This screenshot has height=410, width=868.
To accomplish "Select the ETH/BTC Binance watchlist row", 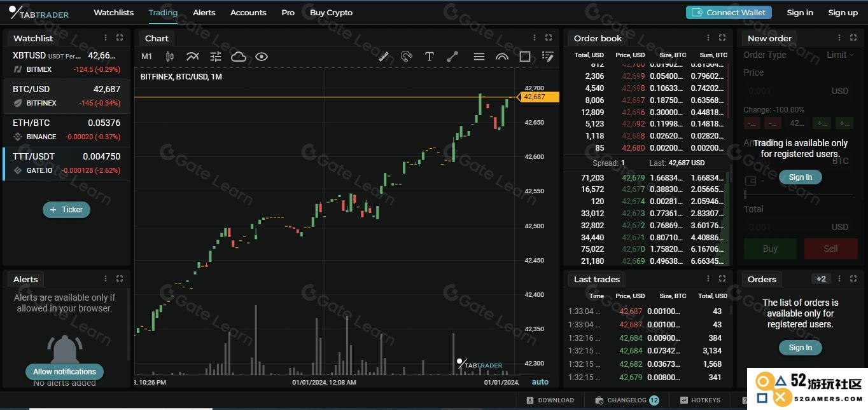I will tap(67, 130).
